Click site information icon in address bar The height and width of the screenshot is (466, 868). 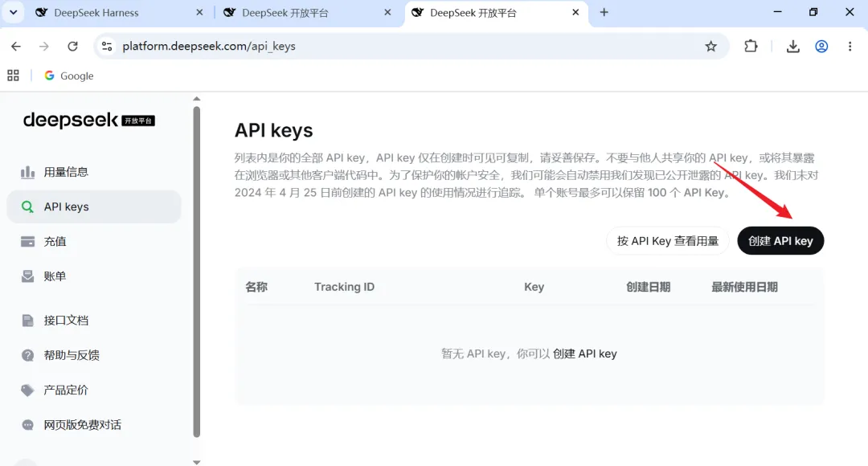tap(107, 47)
